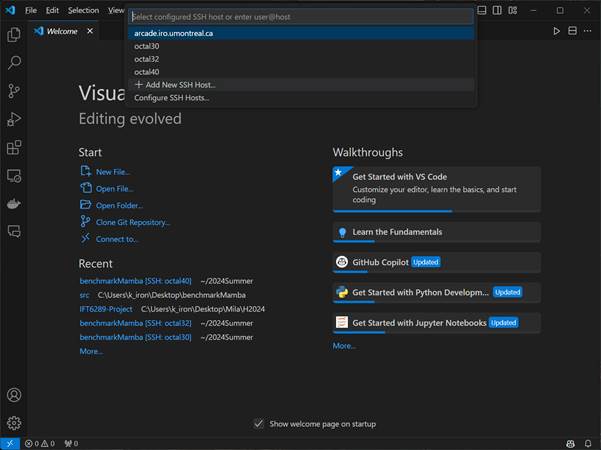This screenshot has width=601, height=450.
Task: Open the Run and Debug view
Action: pyautogui.click(x=14, y=119)
